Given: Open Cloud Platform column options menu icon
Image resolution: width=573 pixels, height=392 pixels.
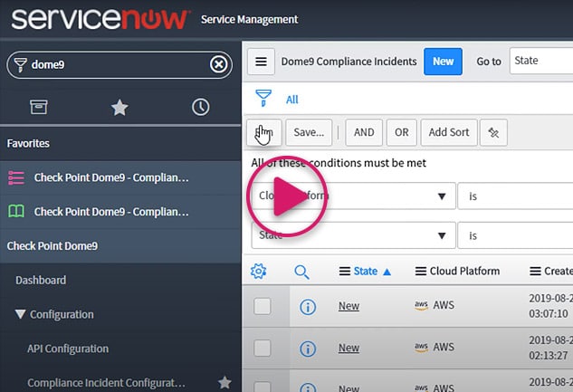Looking at the screenshot, I should [421, 272].
